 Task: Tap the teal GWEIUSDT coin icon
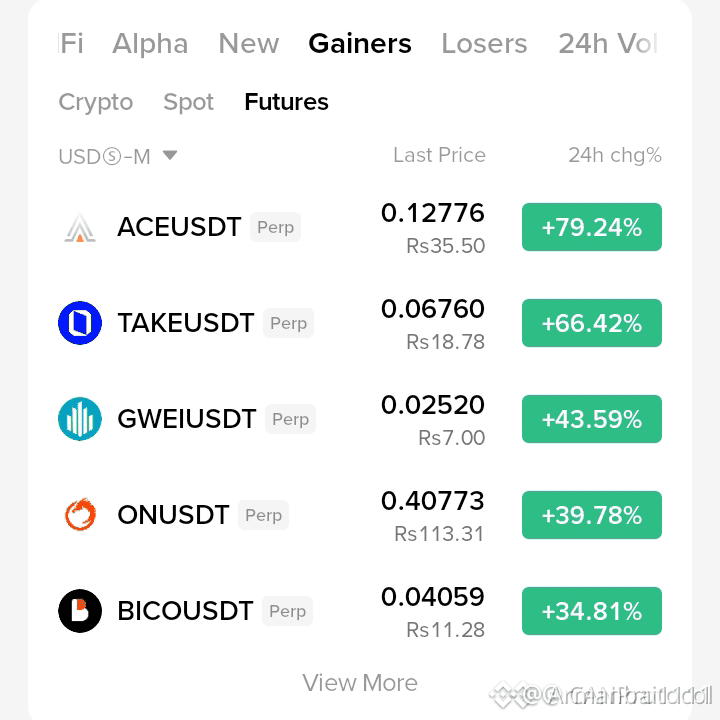coord(80,419)
